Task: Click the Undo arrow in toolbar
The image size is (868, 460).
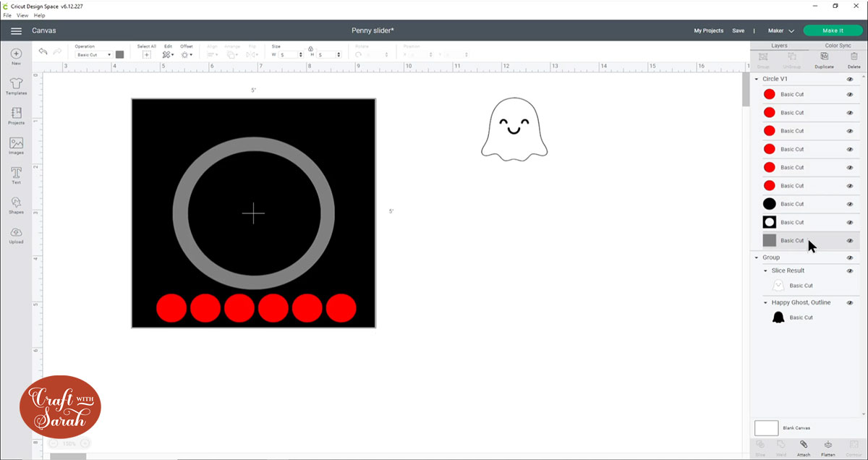Action: click(x=42, y=51)
